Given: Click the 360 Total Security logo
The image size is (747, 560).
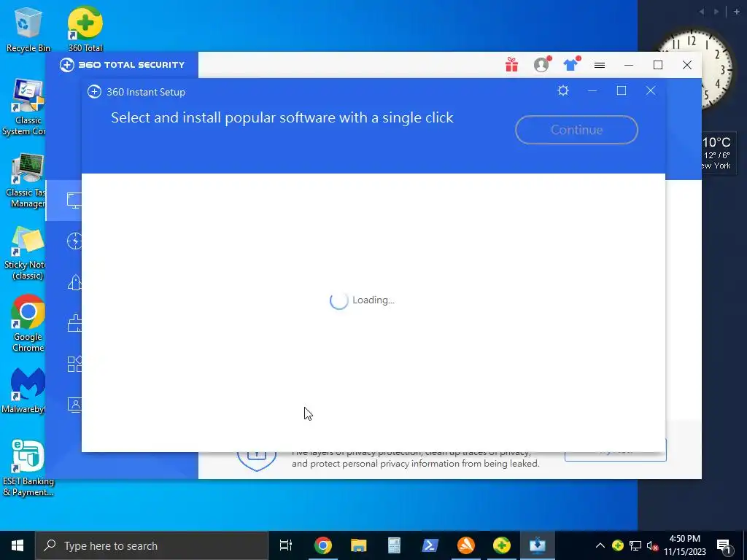Looking at the screenshot, I should click(x=122, y=65).
